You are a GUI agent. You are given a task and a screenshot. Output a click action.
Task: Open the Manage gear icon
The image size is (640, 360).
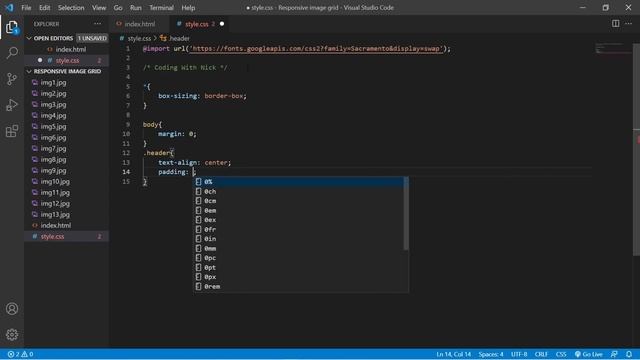pos(12,335)
